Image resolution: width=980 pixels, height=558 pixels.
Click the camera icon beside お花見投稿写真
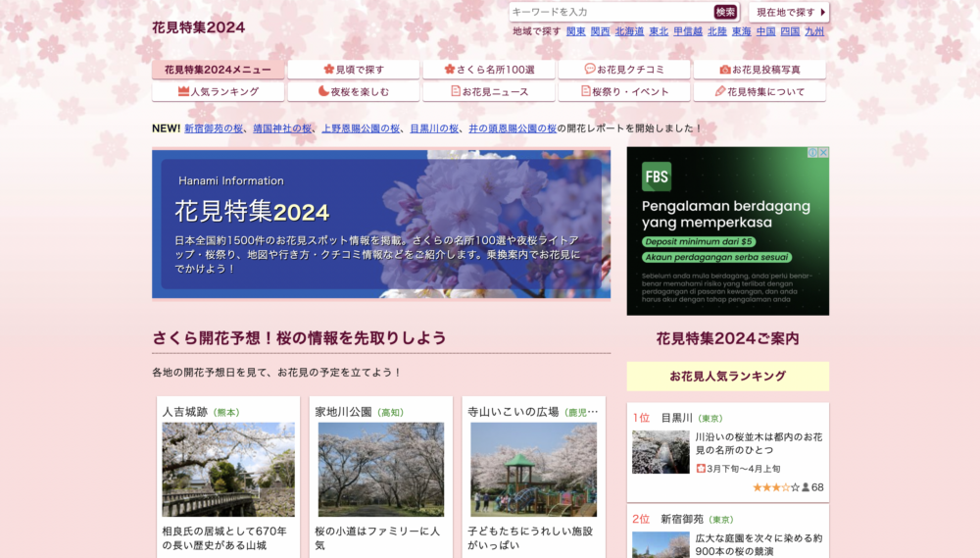point(725,70)
